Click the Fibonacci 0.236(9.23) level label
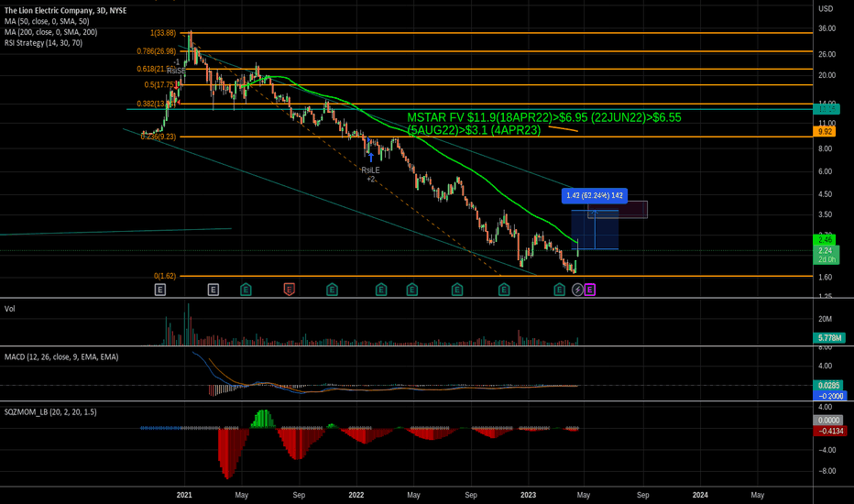The height and width of the screenshot is (504, 854). coord(158,137)
